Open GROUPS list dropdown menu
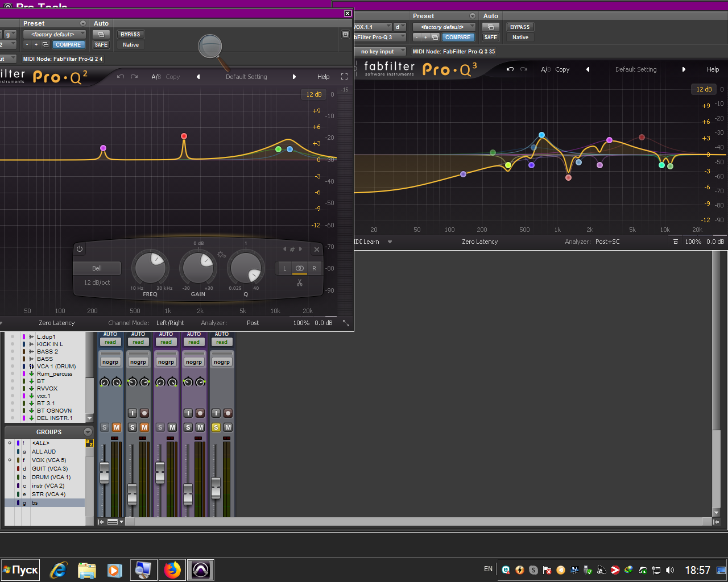Screen dimensions: 728x582 [88, 432]
